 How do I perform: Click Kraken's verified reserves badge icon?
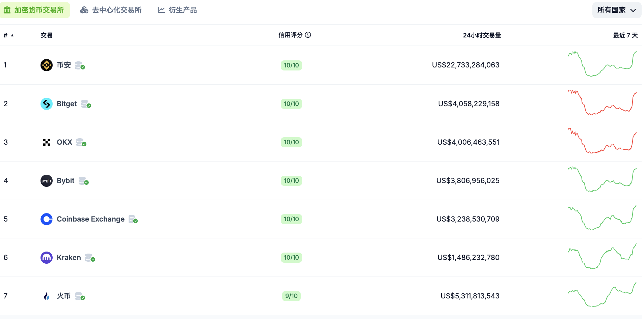tap(90, 258)
